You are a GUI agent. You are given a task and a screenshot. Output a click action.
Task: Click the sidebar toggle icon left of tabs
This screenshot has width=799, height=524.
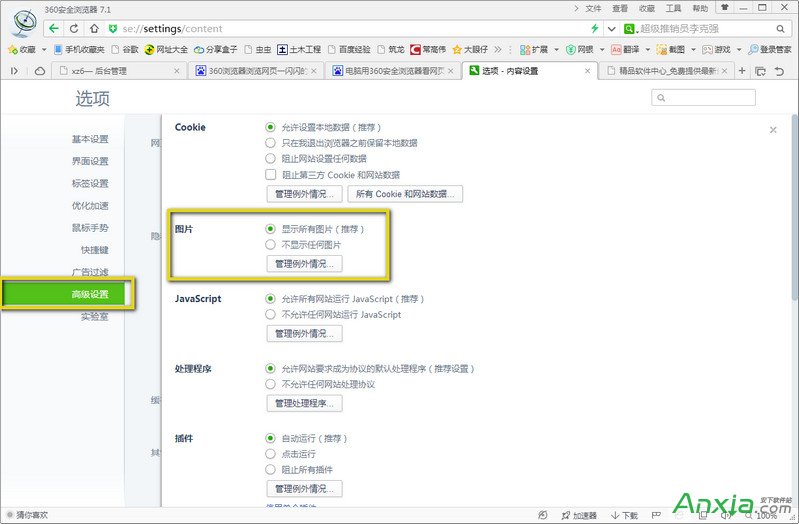pos(14,71)
